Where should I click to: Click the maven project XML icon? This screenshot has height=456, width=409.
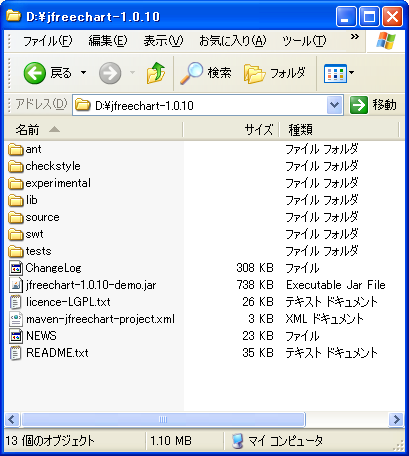[x=16, y=319]
